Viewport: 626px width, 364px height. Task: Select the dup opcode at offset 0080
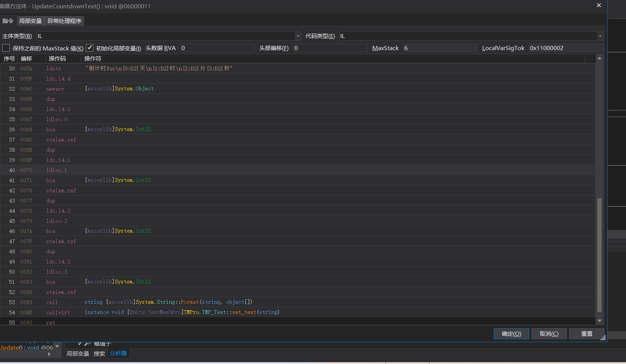[x=51, y=251]
